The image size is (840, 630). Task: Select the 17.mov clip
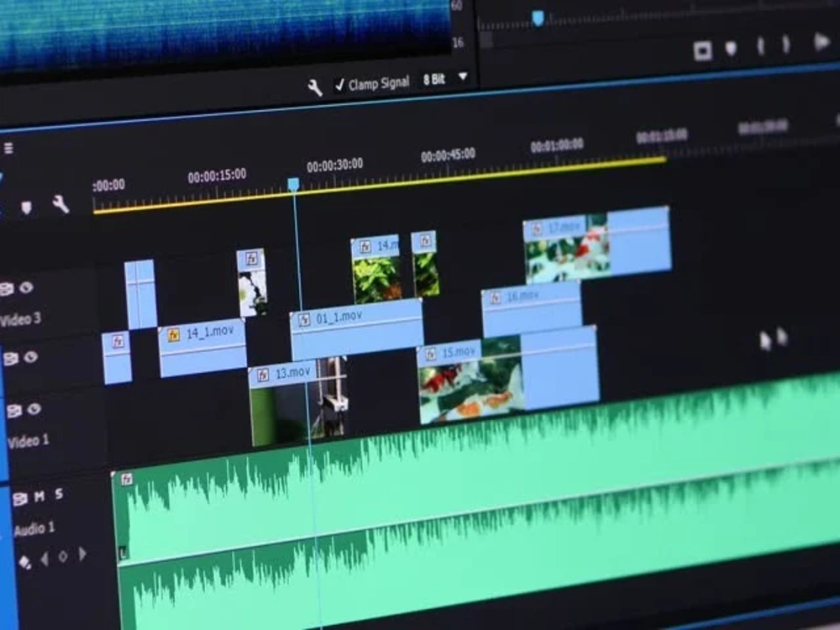(596, 244)
